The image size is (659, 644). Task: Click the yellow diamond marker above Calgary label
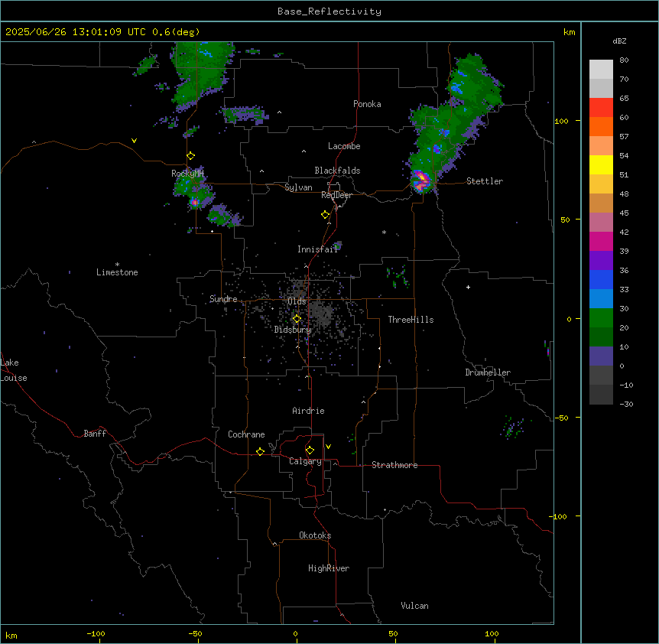tap(310, 450)
